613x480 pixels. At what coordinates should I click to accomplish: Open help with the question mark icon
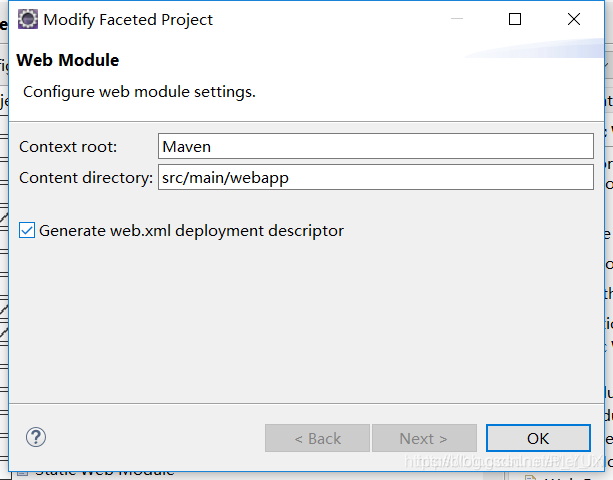pyautogui.click(x=36, y=437)
